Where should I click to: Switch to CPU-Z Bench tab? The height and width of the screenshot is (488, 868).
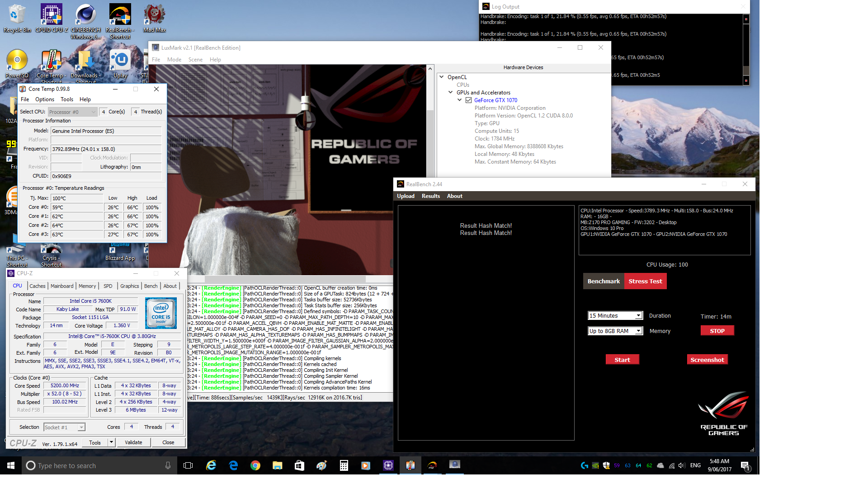(x=151, y=286)
